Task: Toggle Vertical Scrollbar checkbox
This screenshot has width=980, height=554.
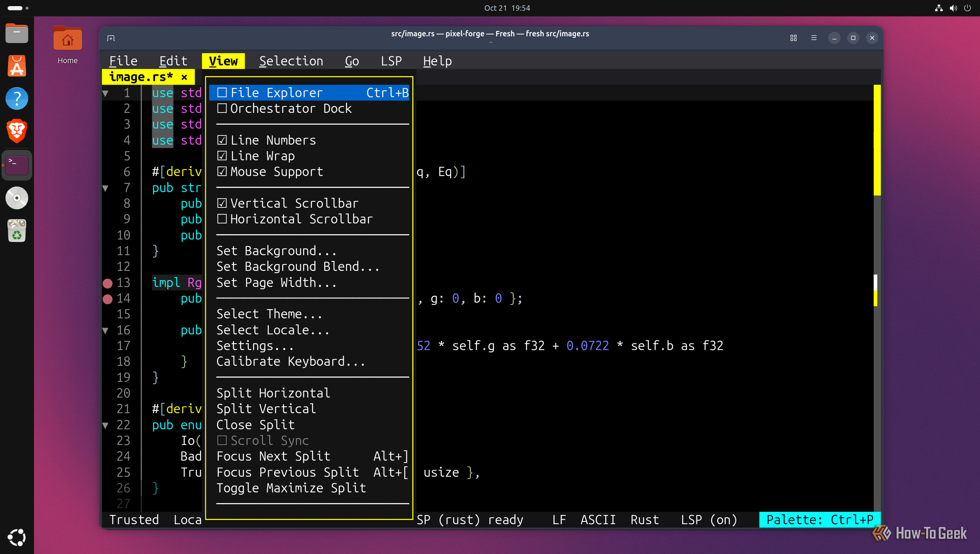Action: point(222,203)
